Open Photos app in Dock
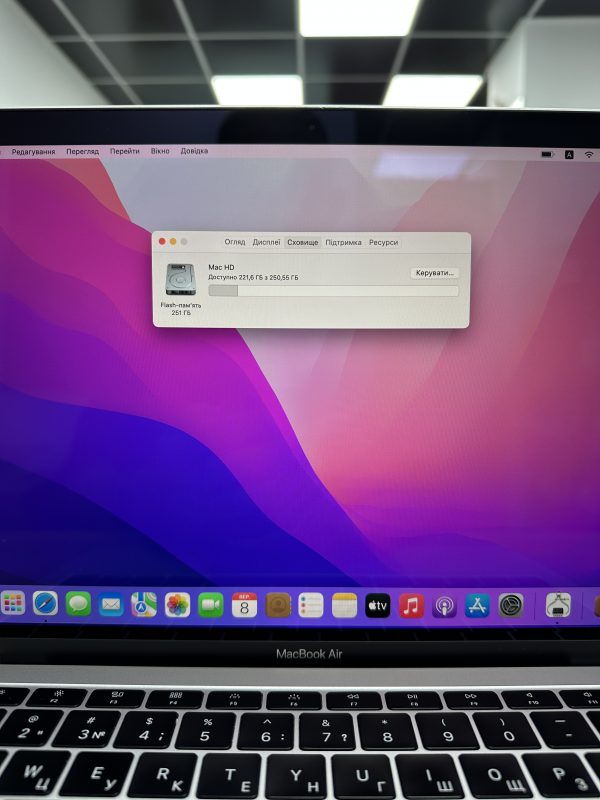This screenshot has width=600, height=800. (178, 605)
